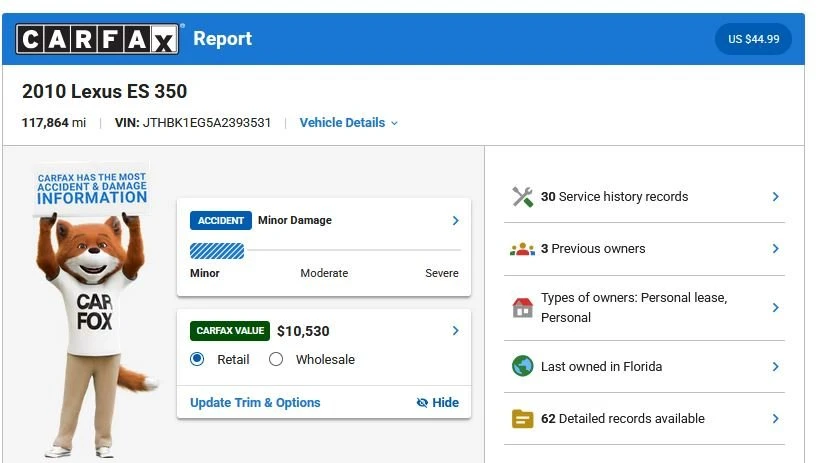This screenshot has height=463, width=818.
Task: Open CARFAX value details chevron
Action: click(455, 331)
